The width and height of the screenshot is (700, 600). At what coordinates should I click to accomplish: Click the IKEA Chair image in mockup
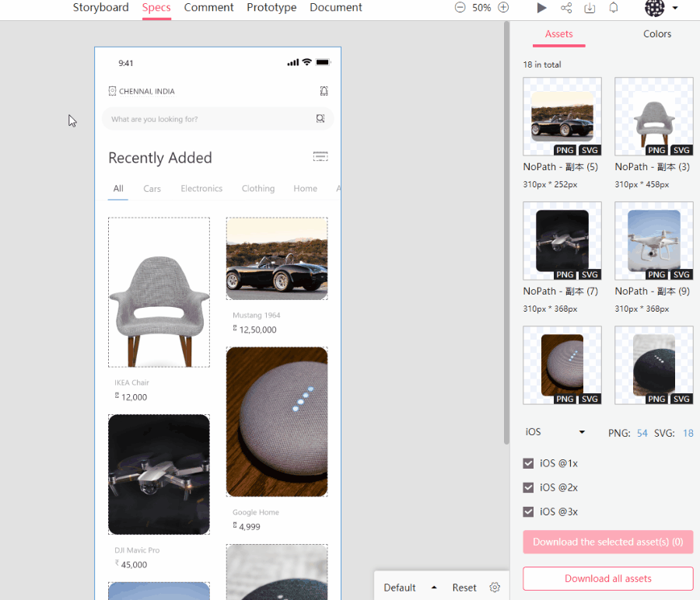159,292
